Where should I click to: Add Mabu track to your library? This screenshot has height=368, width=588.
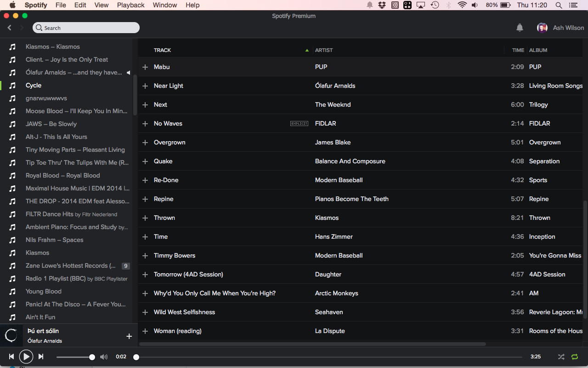pos(145,67)
